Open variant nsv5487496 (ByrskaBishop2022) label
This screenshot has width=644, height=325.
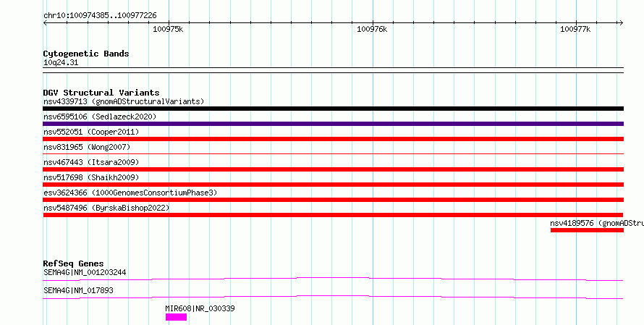(106, 208)
